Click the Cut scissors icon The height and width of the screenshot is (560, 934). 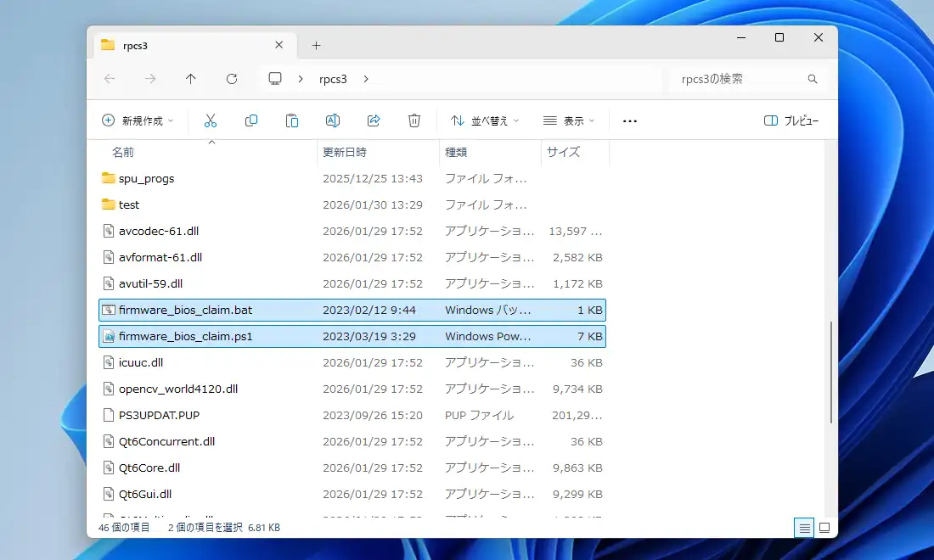click(x=211, y=120)
